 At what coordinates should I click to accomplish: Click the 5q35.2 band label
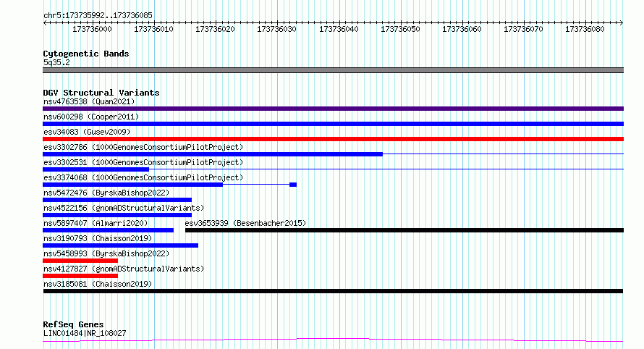(x=56, y=62)
